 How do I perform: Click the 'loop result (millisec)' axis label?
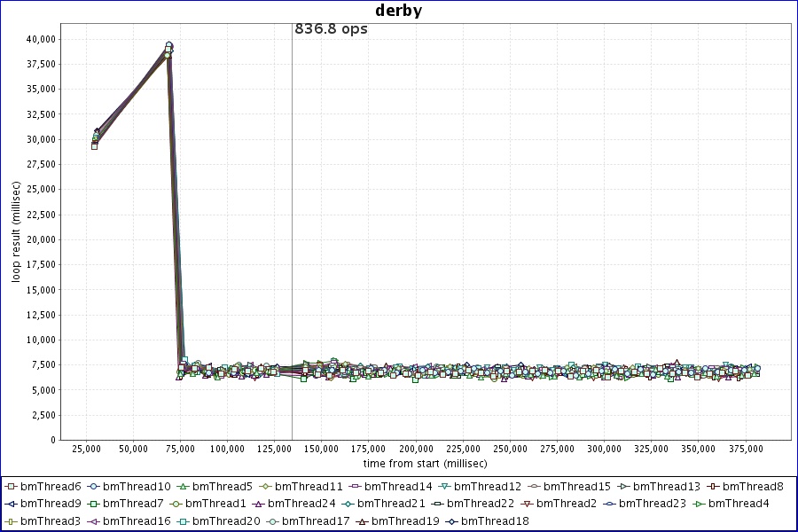tap(16, 231)
